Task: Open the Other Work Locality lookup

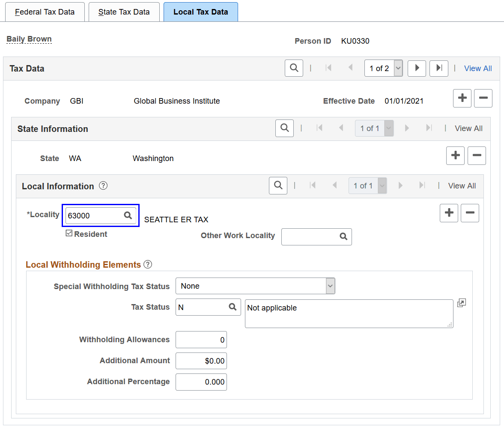Action: pos(343,236)
